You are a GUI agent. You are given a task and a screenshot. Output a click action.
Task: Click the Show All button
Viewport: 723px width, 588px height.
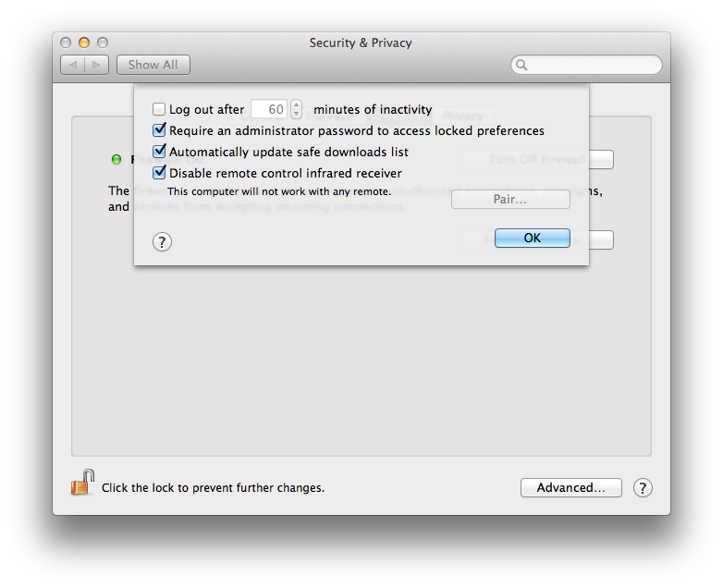tap(153, 65)
